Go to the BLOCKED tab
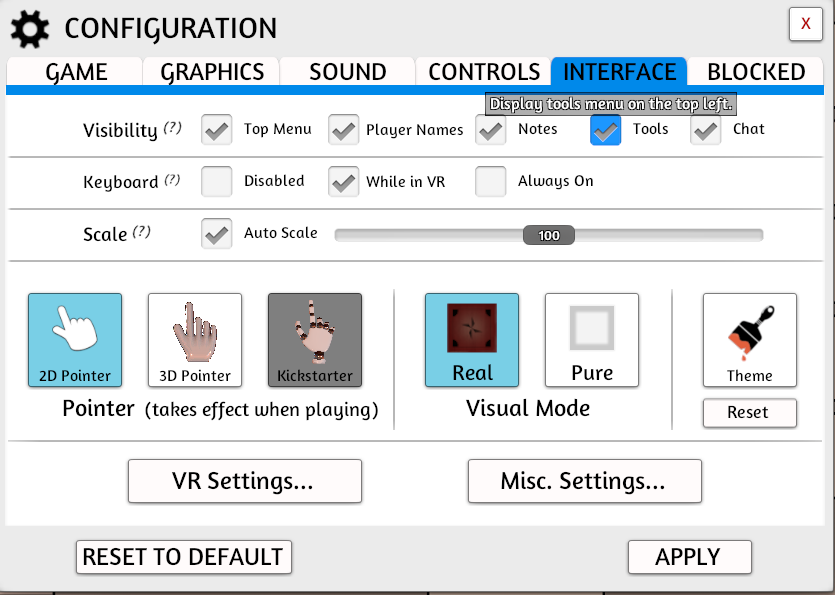This screenshot has width=835, height=595. 756,71
